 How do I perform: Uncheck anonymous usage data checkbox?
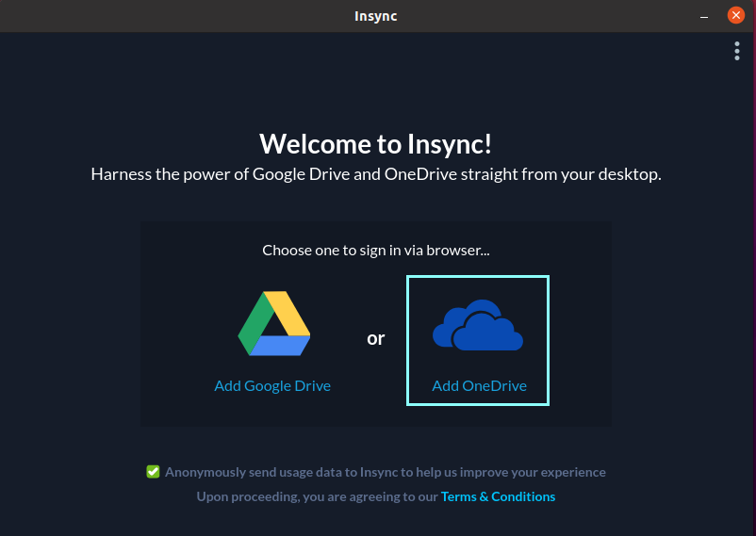coord(153,472)
